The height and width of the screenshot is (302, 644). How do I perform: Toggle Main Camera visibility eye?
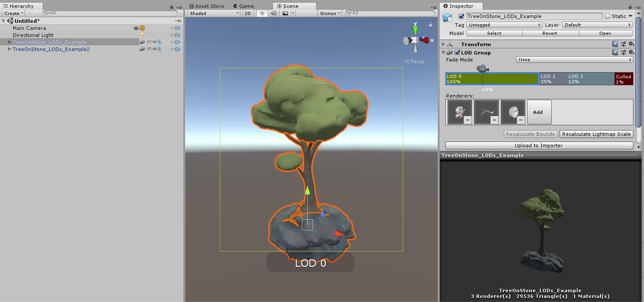[x=177, y=28]
